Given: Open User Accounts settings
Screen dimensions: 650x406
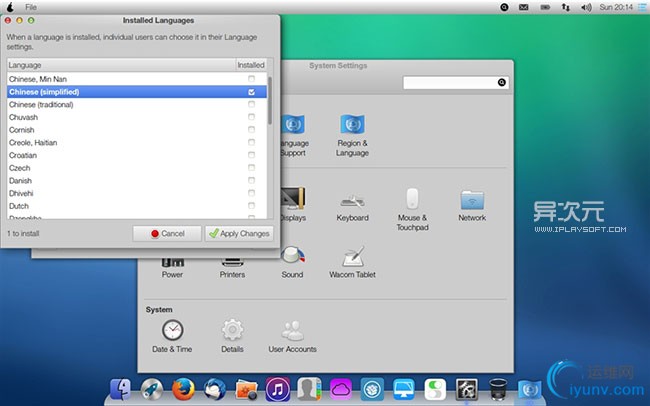Looking at the screenshot, I should pos(292,330).
